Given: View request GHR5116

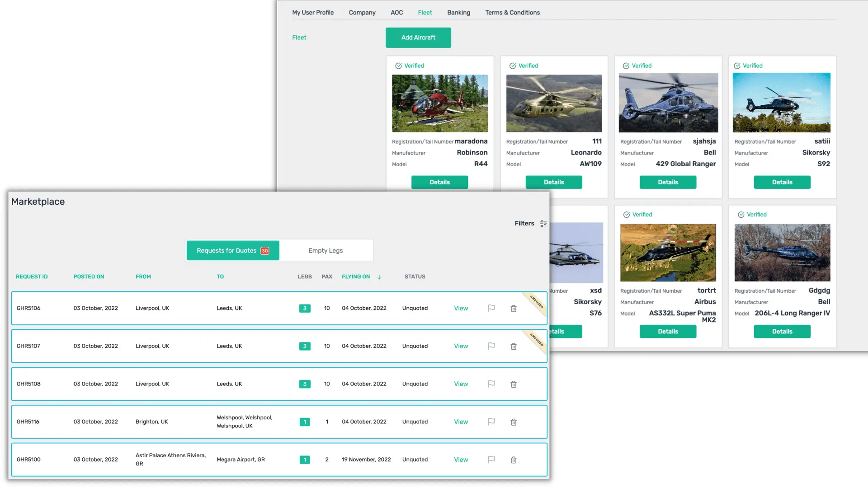Looking at the screenshot, I should pos(461,422).
